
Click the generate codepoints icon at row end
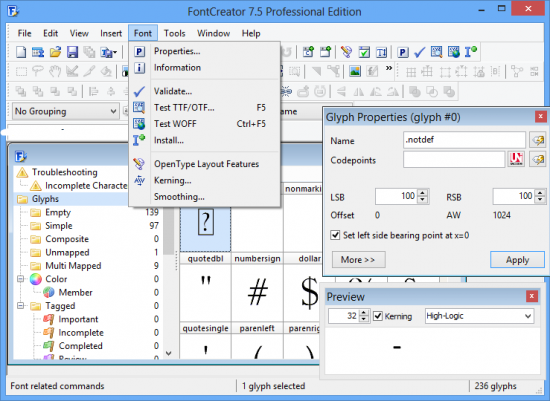point(538,159)
